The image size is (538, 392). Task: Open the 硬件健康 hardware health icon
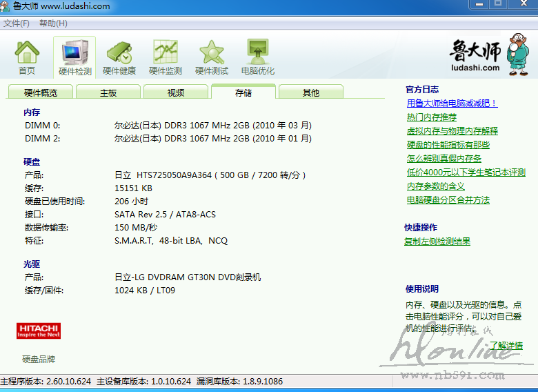[119, 57]
